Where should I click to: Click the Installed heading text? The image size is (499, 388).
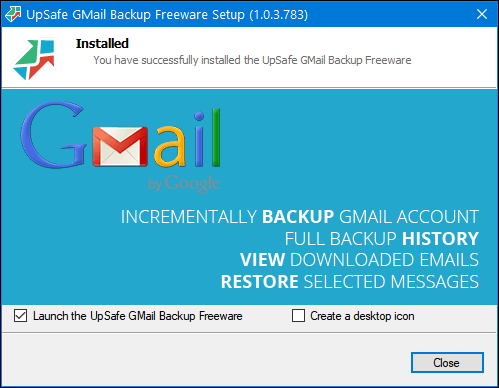pos(102,43)
